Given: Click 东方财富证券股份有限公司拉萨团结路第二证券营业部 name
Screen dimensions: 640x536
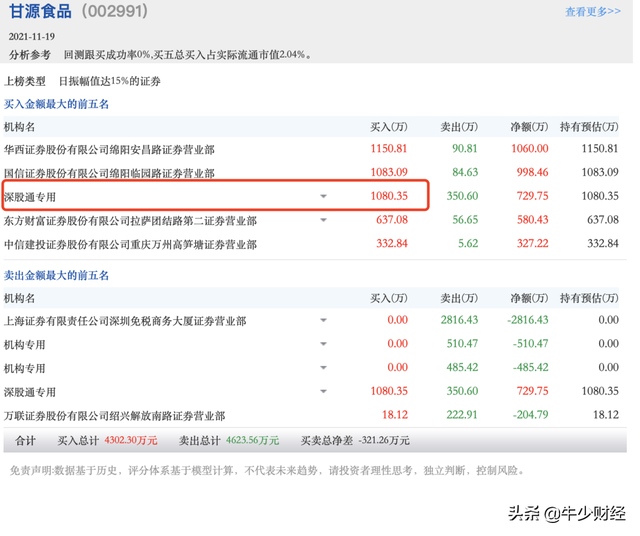Looking at the screenshot, I should click(x=130, y=221).
